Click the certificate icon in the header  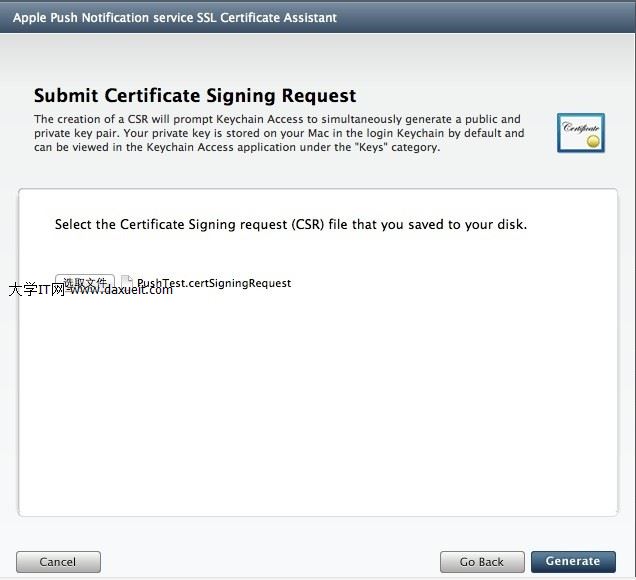580,132
